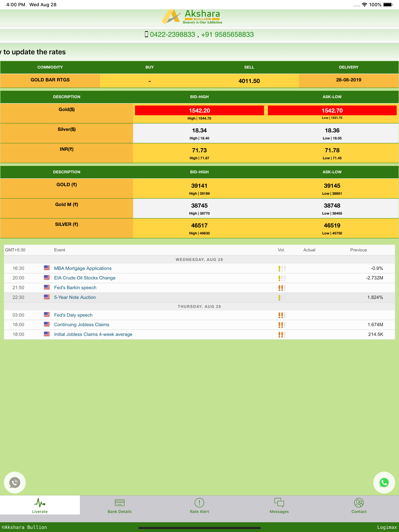Screen dimensions: 399x532
Task: Tap US flag beside EIA Crude Oil
Action: click(x=47, y=277)
